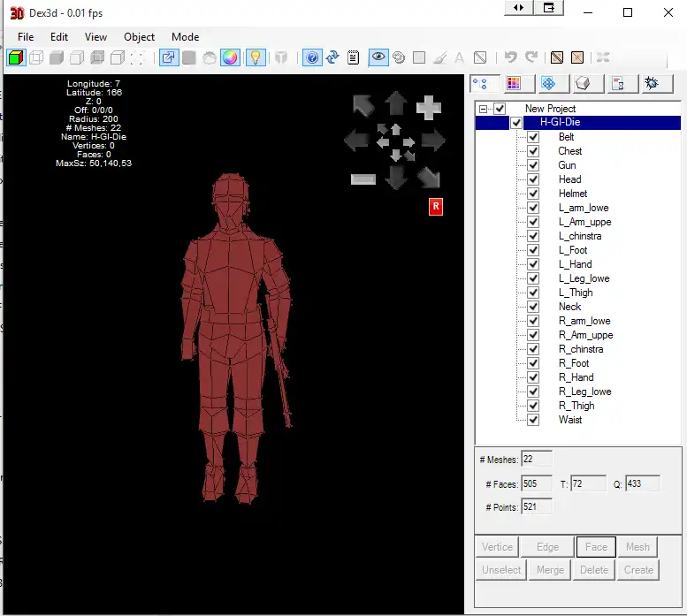Screen dimensions: 687x616
Task: Rotate view with the left arrow
Action: (356, 141)
